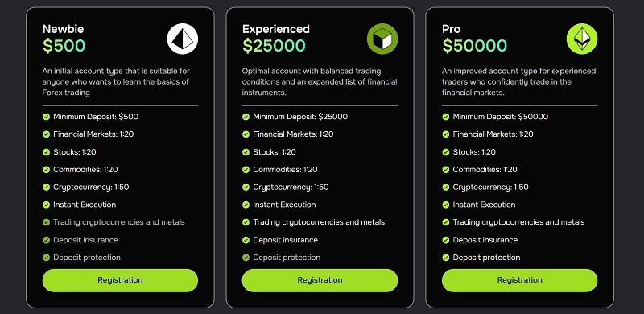Image resolution: width=644 pixels, height=314 pixels.
Task: Click Experienced Minimum Deposit: $25000 text
Action: click(300, 117)
